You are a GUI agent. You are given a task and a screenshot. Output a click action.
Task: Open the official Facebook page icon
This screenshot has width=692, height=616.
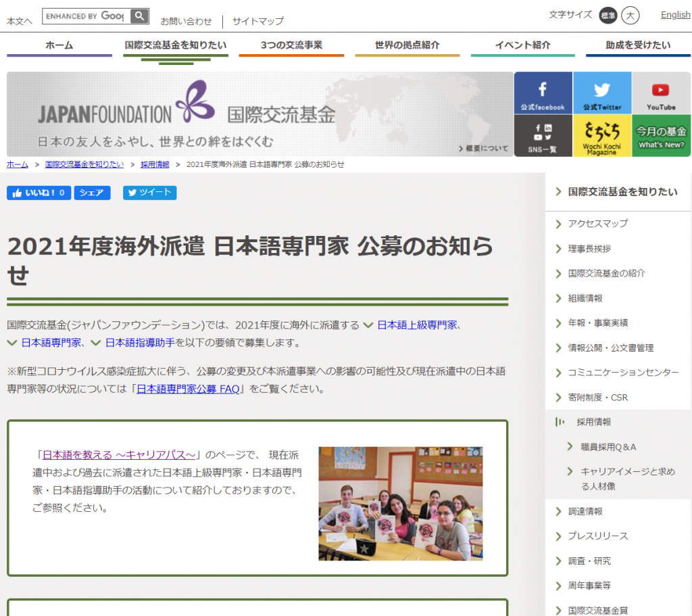[x=543, y=92]
